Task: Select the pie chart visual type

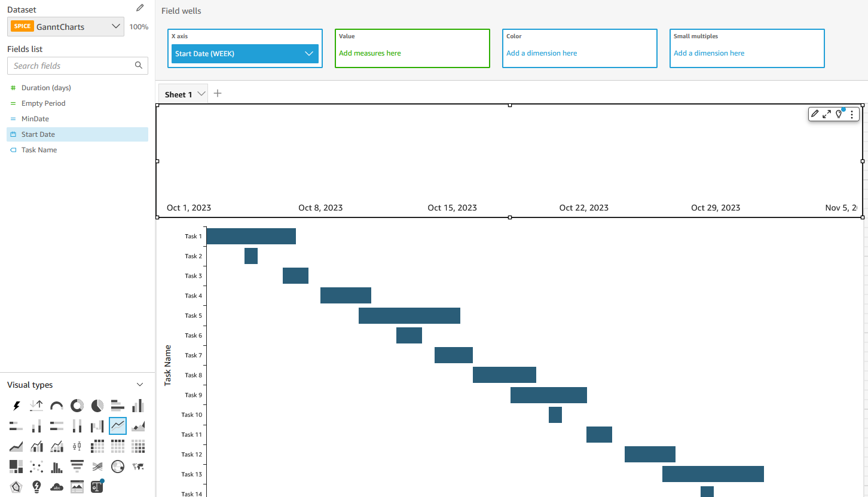Action: pyautogui.click(x=97, y=406)
